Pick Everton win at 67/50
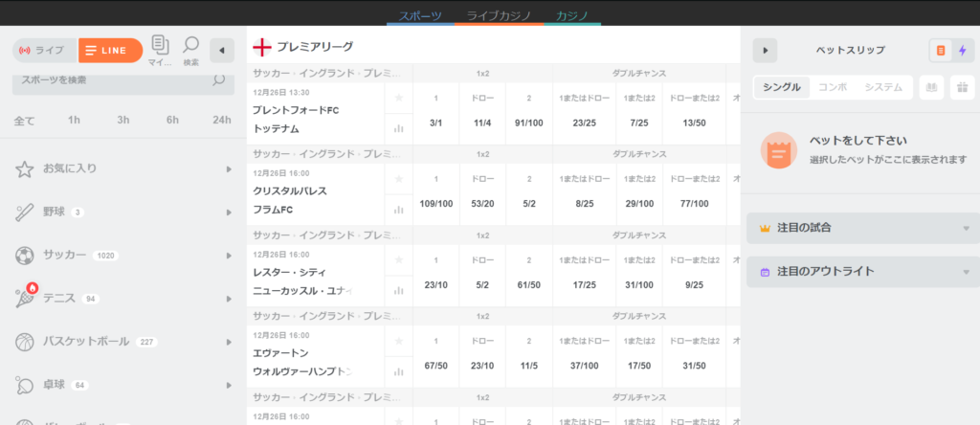Viewport: 980px width, 425px height. (x=436, y=366)
